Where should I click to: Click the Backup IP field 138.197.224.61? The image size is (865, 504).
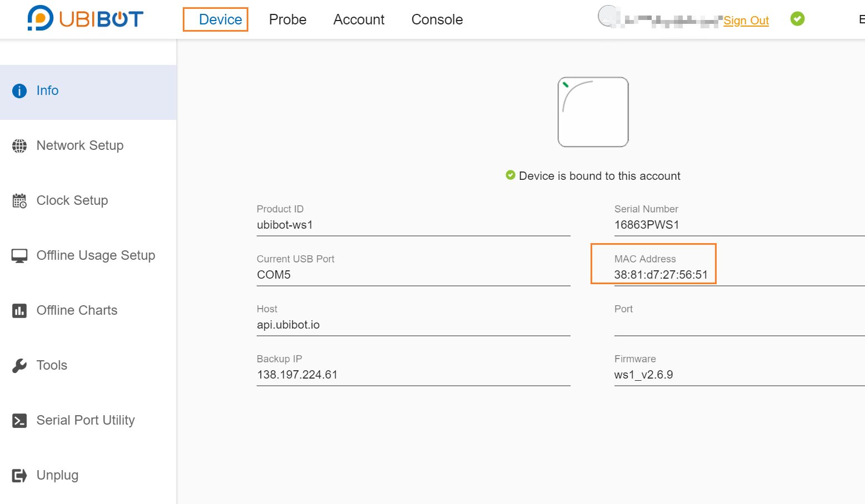click(413, 375)
